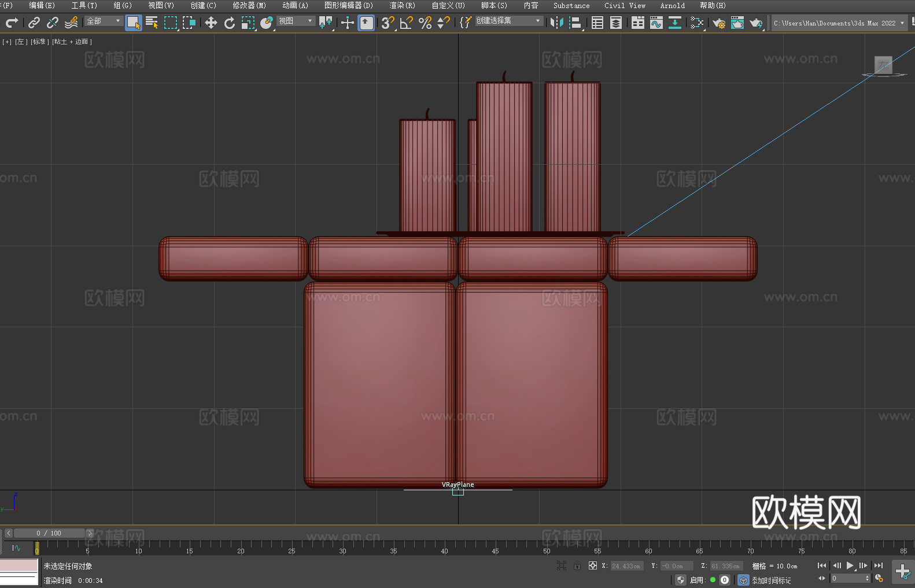Open the Schematic View
This screenshot has width=915, height=588.
tap(697, 23)
